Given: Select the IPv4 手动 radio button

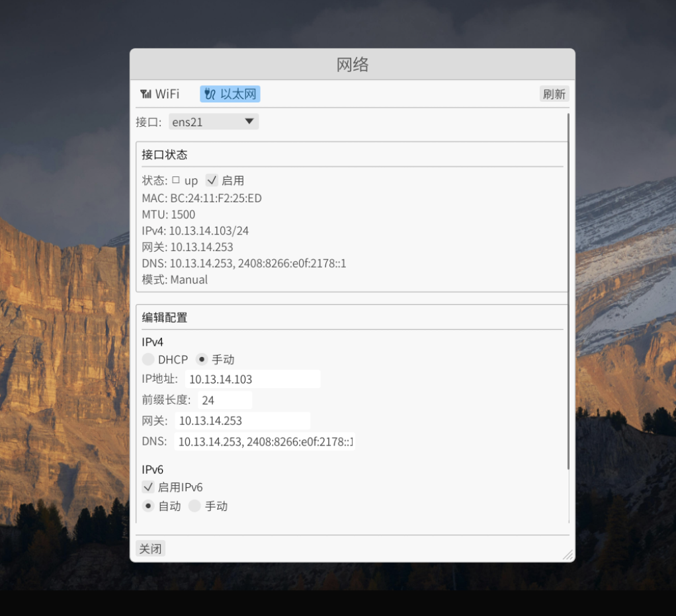Looking at the screenshot, I should click(202, 360).
